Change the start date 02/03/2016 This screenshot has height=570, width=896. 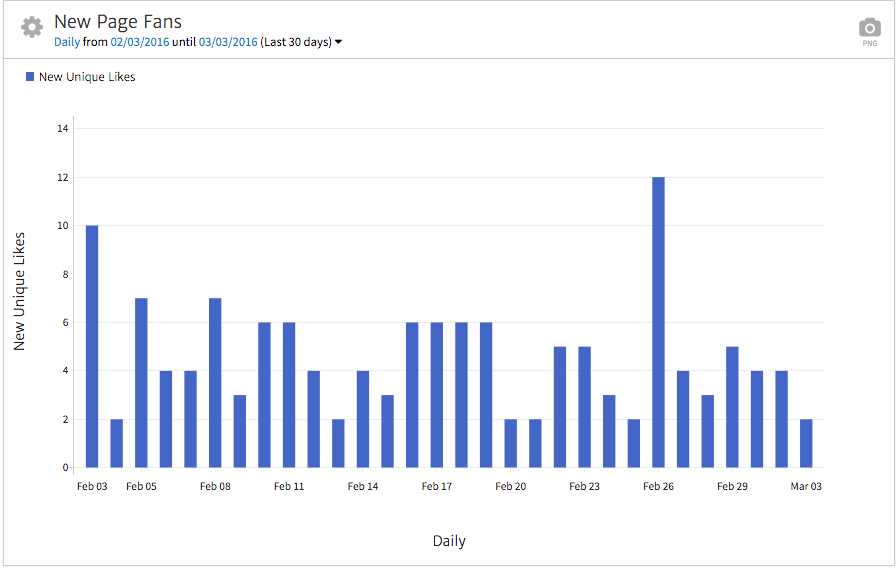(x=140, y=42)
